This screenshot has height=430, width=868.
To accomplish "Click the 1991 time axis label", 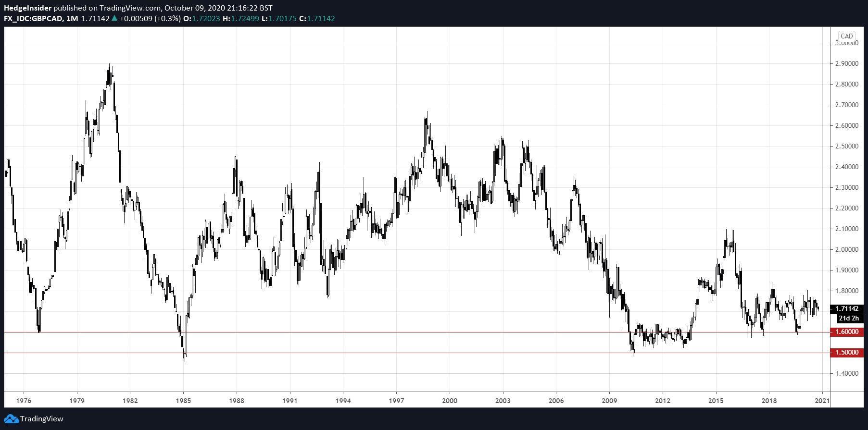I will point(289,401).
